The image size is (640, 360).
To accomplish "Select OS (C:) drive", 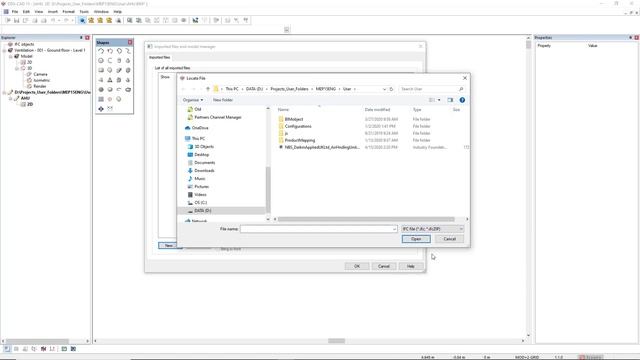I will [200, 202].
